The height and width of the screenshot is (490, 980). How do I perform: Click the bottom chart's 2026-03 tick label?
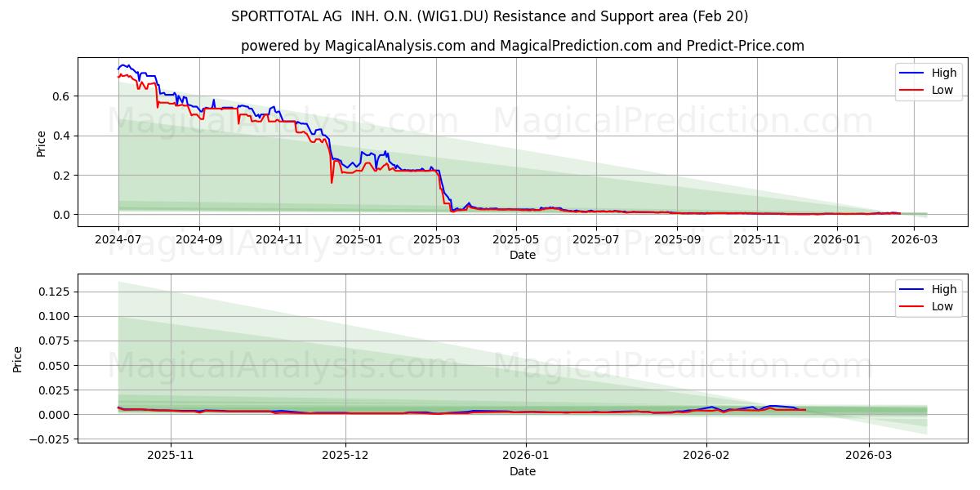click(869, 456)
